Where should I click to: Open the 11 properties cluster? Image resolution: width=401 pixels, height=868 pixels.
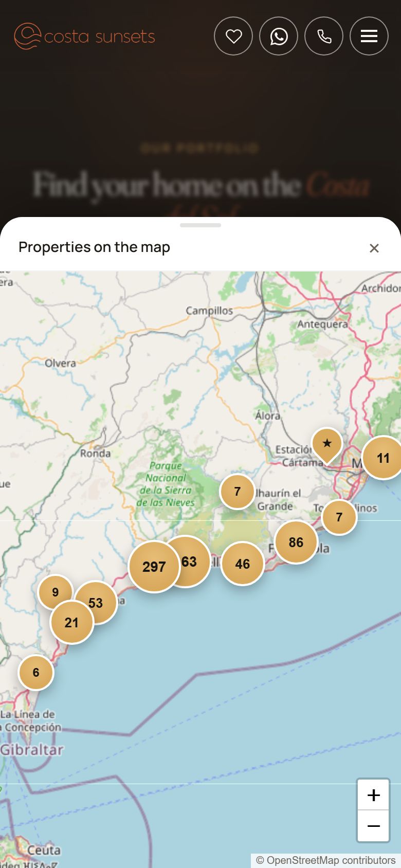(382, 458)
